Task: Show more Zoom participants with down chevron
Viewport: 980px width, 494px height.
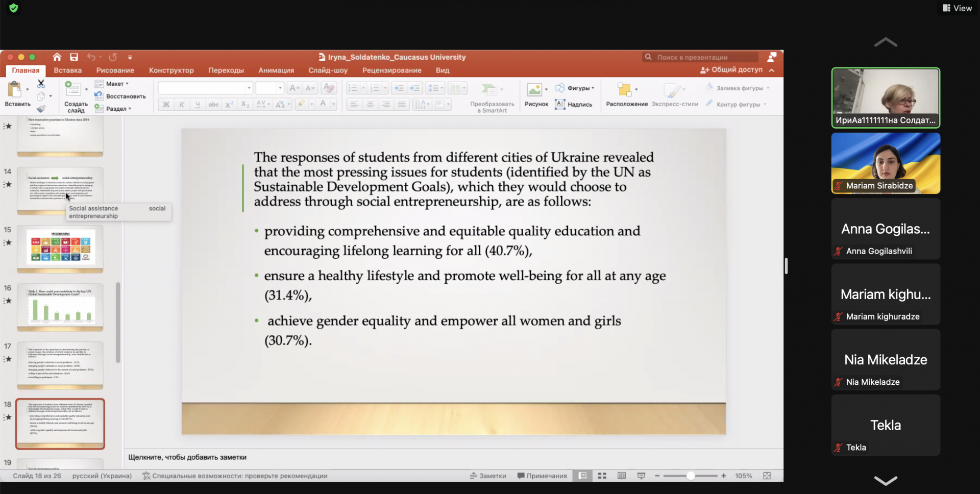Action: (886, 480)
